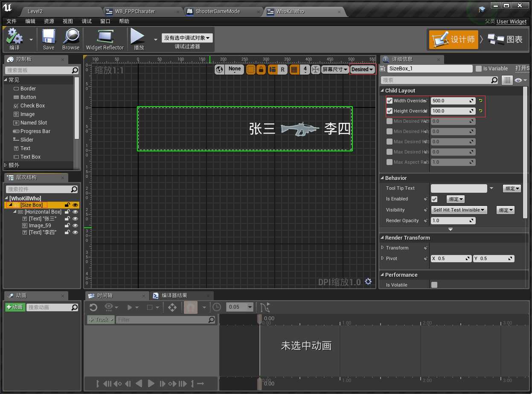Open the File (文件) menu
532x394 pixels.
[x=12, y=21]
